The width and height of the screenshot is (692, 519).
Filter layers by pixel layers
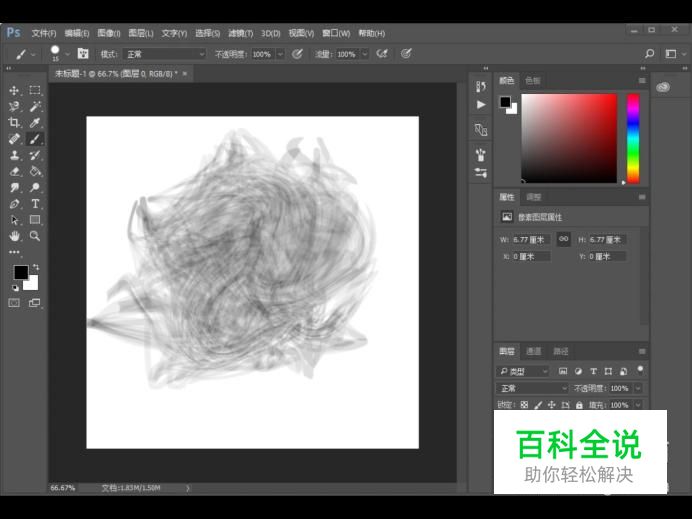(x=563, y=371)
